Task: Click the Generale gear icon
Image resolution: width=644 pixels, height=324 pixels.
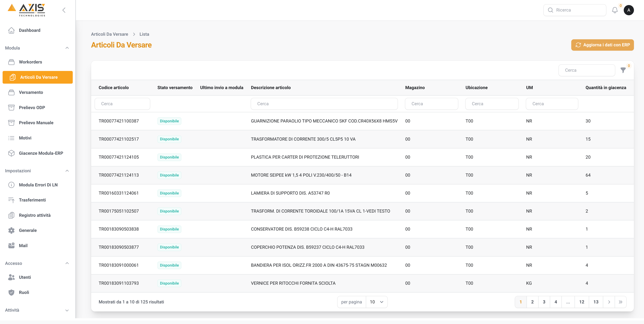Action: pyautogui.click(x=11, y=230)
